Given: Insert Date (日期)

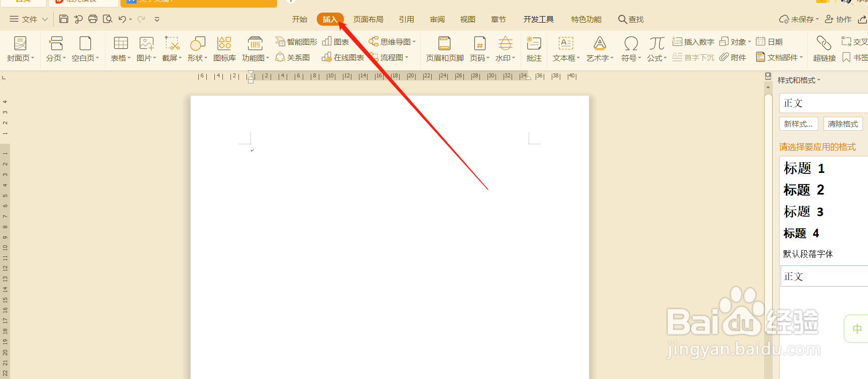Looking at the screenshot, I should [769, 42].
